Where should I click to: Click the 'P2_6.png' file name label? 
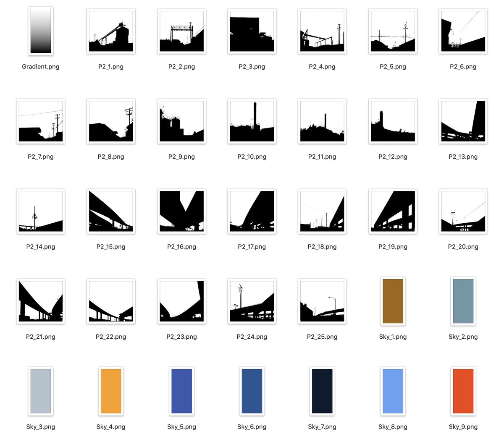[463, 67]
